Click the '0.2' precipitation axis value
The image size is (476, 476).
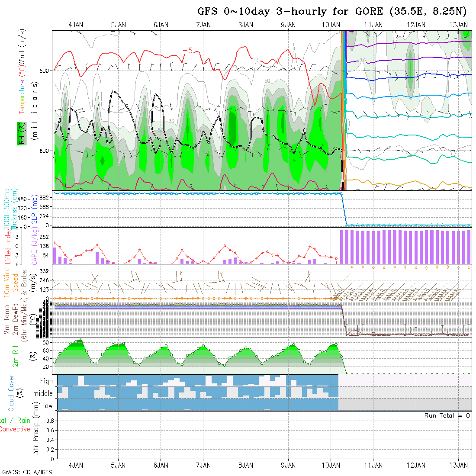pyautogui.click(x=50, y=450)
